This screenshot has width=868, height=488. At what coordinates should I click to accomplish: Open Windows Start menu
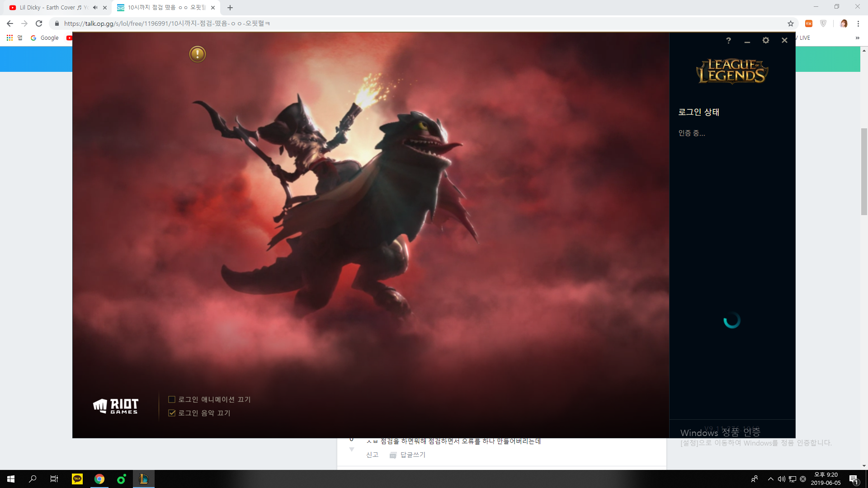point(11,479)
